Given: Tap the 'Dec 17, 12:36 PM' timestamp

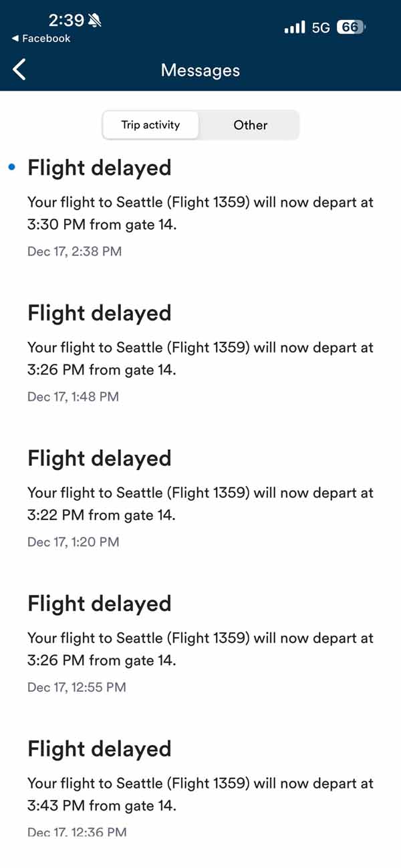Looking at the screenshot, I should click(x=77, y=832).
